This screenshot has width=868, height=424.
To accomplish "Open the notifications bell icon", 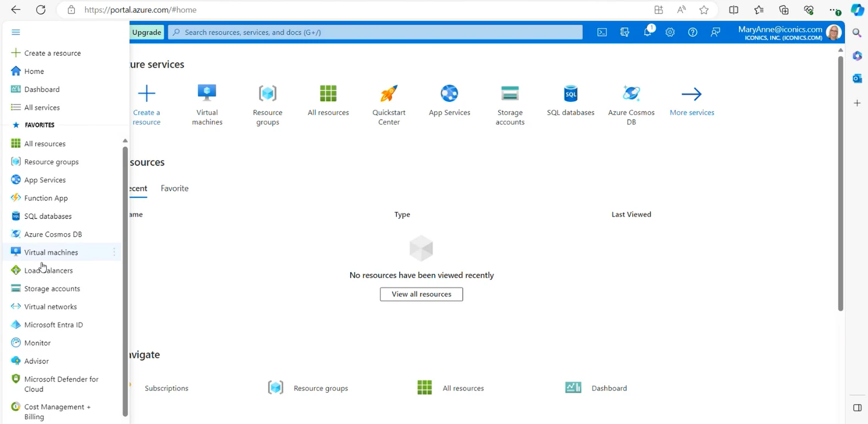I will [648, 32].
